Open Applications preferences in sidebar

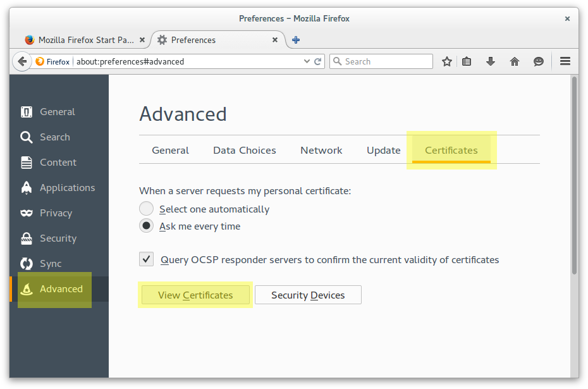pos(59,188)
